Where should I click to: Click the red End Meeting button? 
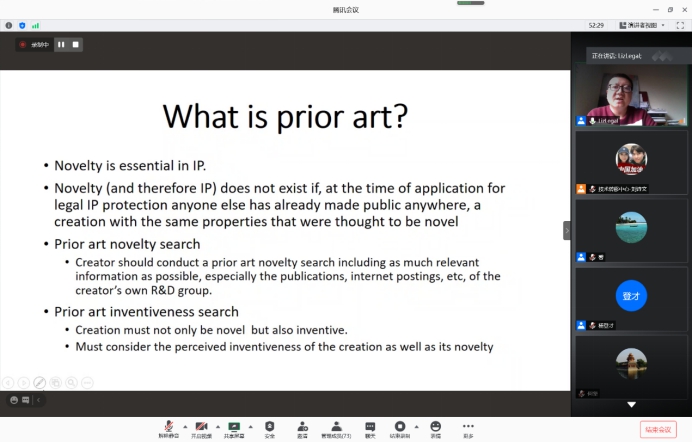[x=657, y=429]
